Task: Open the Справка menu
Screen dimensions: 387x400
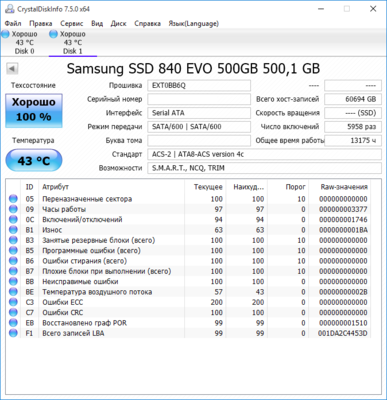Action: [147, 24]
